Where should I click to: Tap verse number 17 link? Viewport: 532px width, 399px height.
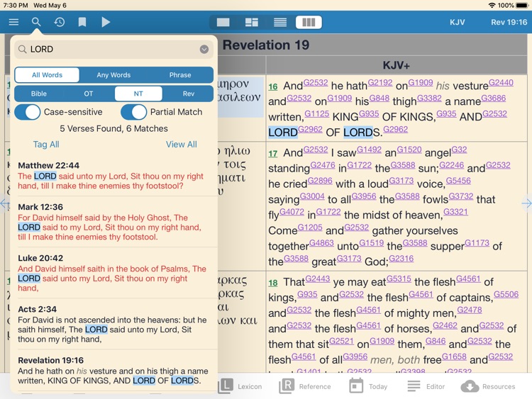pos(273,154)
